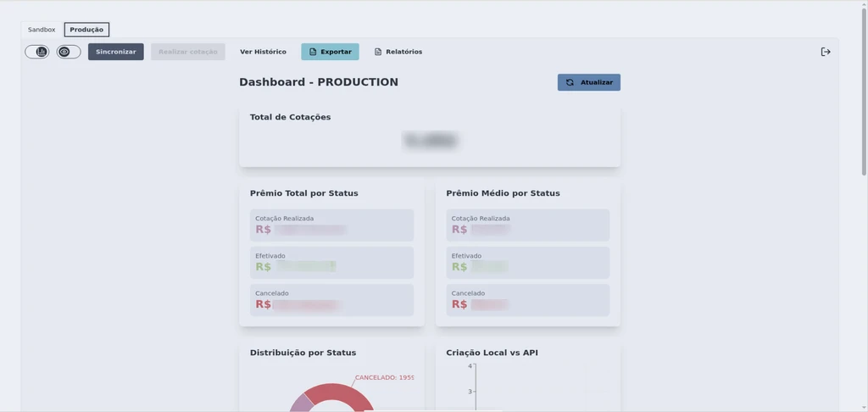868x412 pixels.
Task: Click the Prêmio Médio por Status title
Action: click(504, 193)
